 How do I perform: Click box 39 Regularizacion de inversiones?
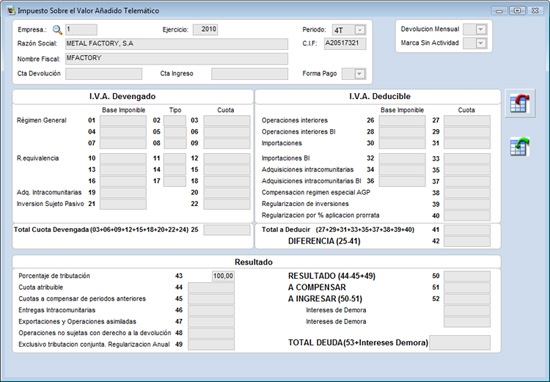467,204
